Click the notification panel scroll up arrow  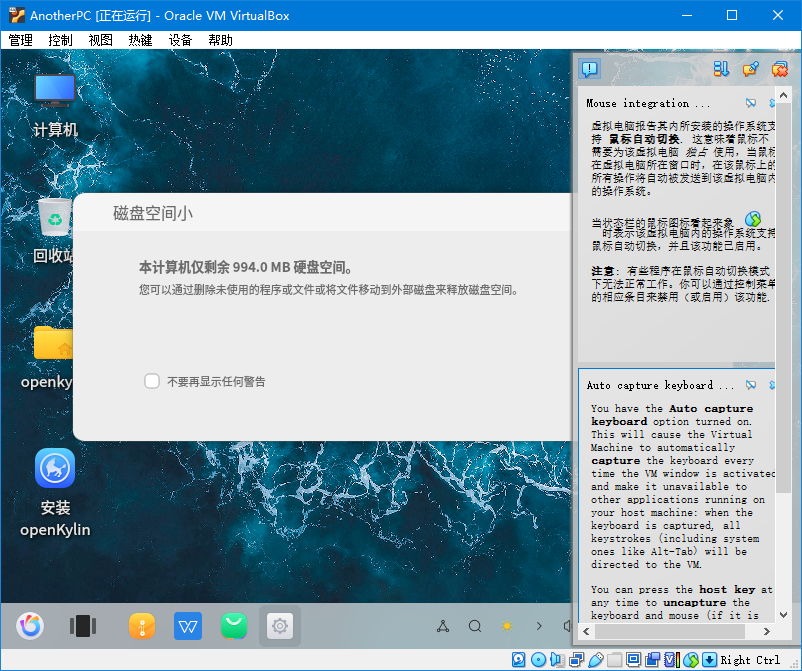783,95
